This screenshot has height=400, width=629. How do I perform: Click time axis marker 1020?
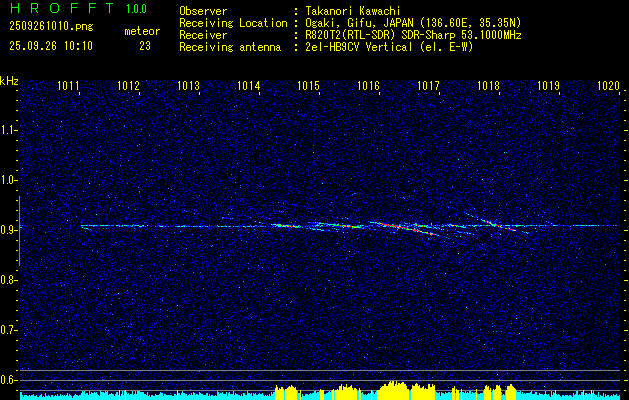point(609,85)
